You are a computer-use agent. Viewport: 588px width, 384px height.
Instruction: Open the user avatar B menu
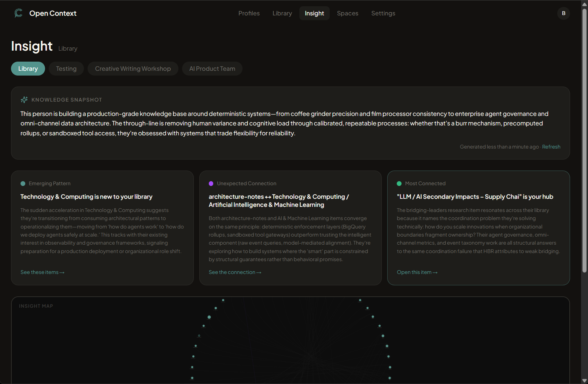[563, 13]
